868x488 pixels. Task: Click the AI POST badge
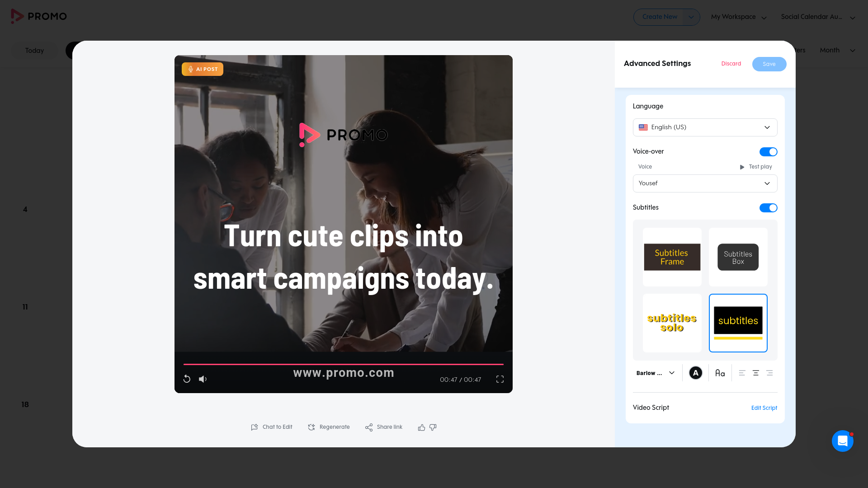pos(203,69)
